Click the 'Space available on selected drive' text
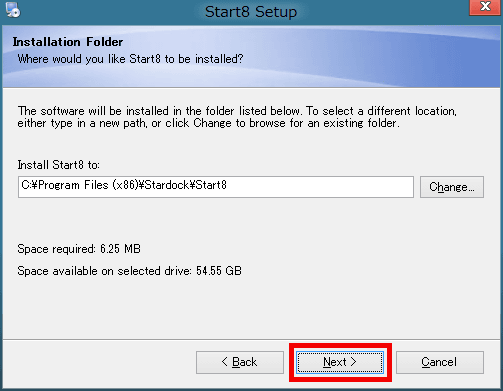503x391 pixels. 104,271
